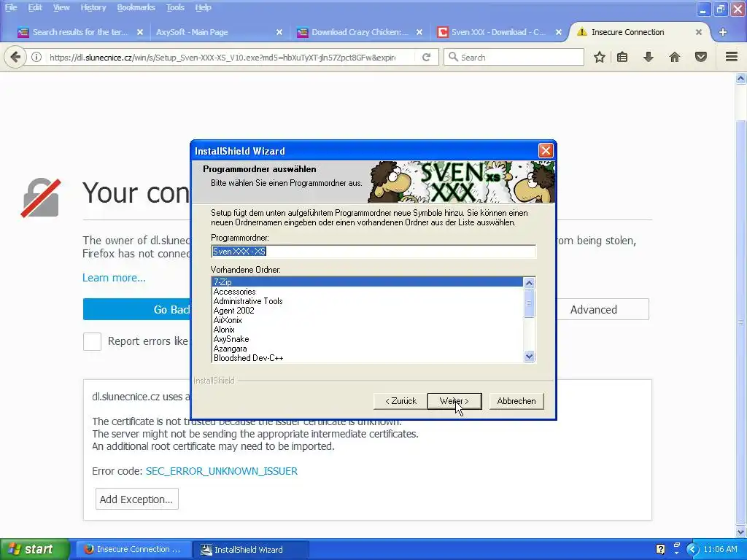Close the Download Crazy Chicken tab

pyautogui.click(x=419, y=32)
